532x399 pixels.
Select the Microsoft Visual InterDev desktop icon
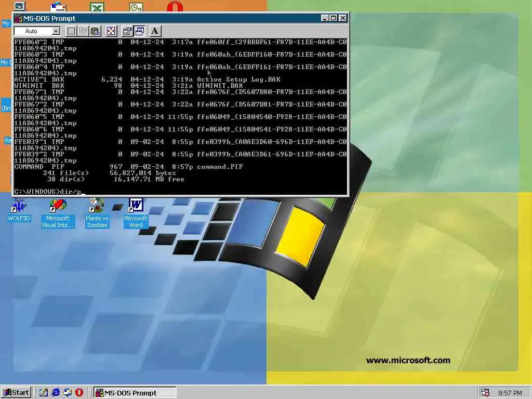click(x=58, y=214)
